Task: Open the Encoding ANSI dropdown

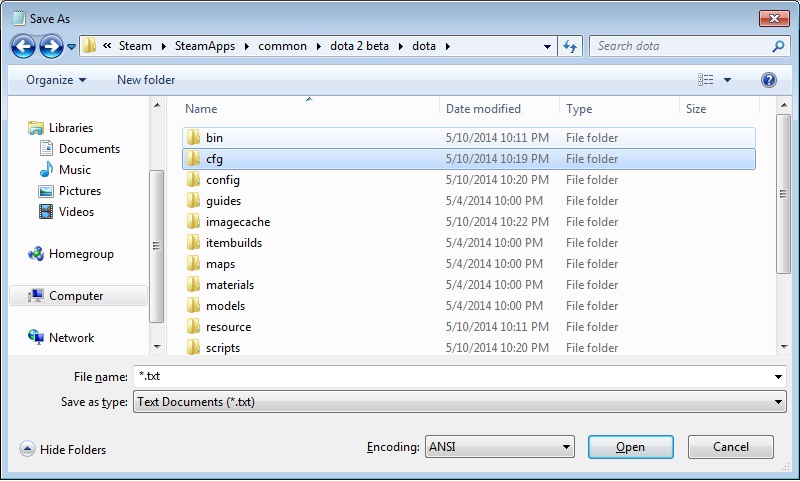Action: [x=499, y=447]
